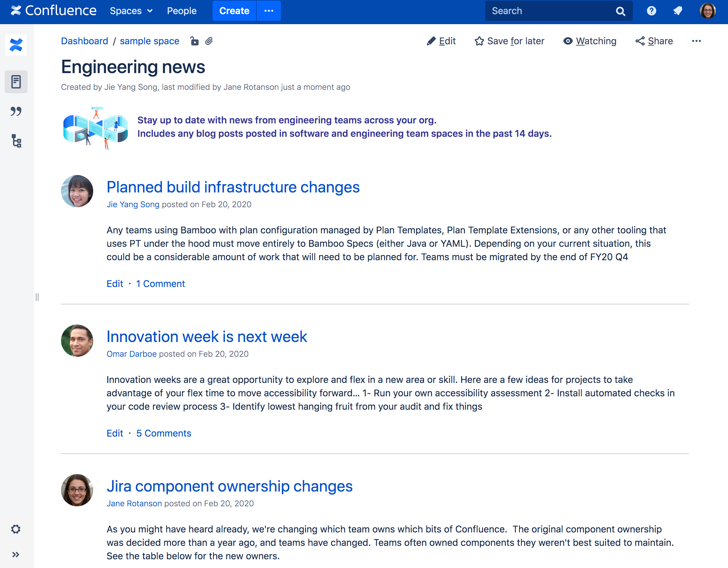Screen dimensions: 728x568
Task: Click the Create button
Action: [233, 10]
